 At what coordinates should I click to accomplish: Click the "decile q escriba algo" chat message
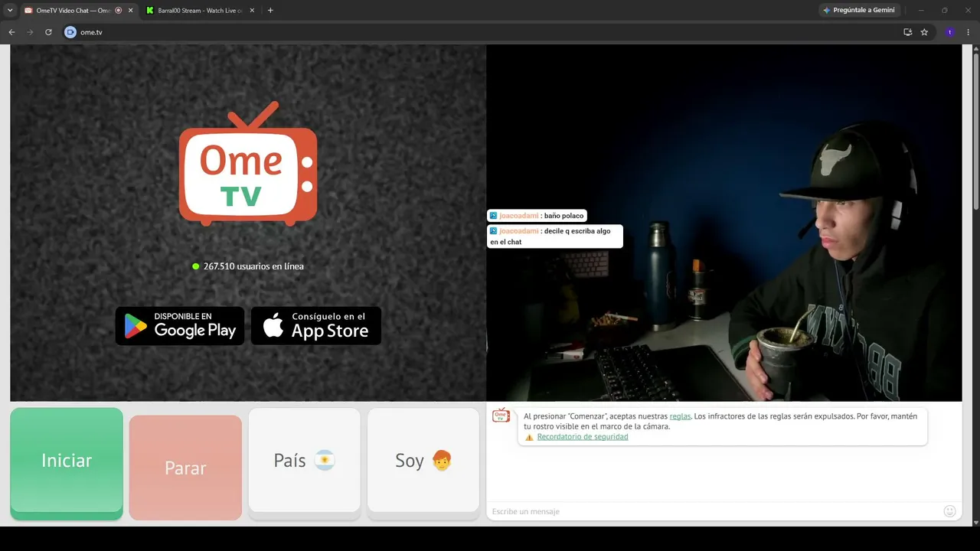[554, 236]
